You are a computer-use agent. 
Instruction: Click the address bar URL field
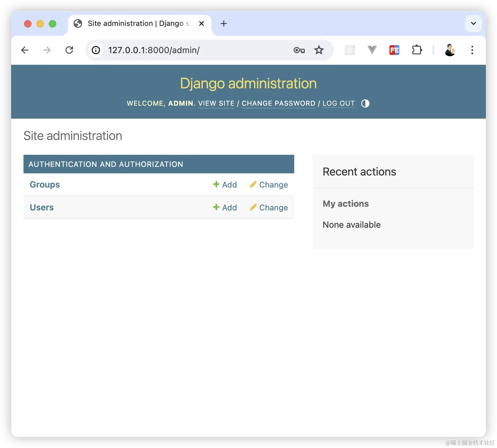[198, 50]
